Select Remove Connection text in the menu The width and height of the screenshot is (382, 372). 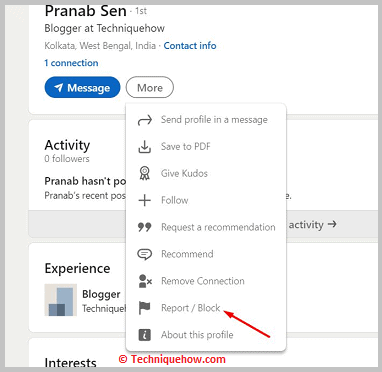(203, 281)
